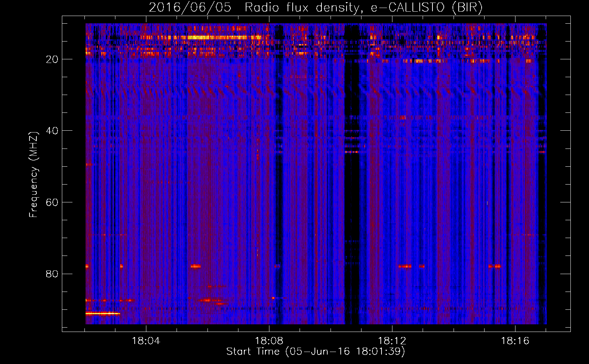Click the "40" frequency tick label

click(52, 131)
